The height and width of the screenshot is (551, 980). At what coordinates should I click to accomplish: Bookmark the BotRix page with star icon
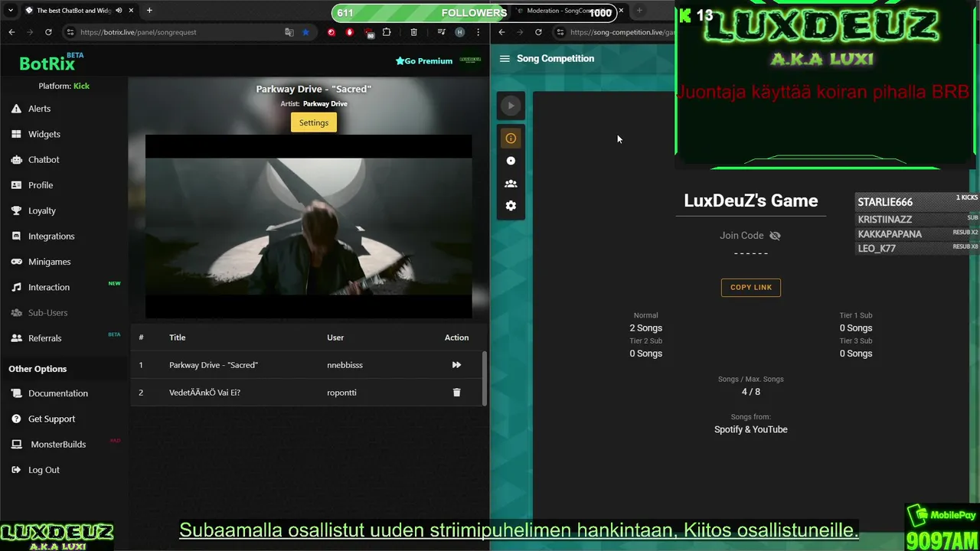tap(305, 32)
